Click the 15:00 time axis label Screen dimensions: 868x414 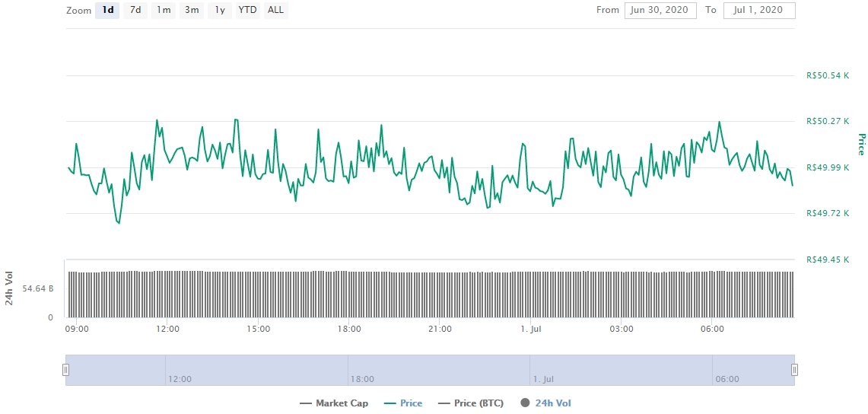259,329
